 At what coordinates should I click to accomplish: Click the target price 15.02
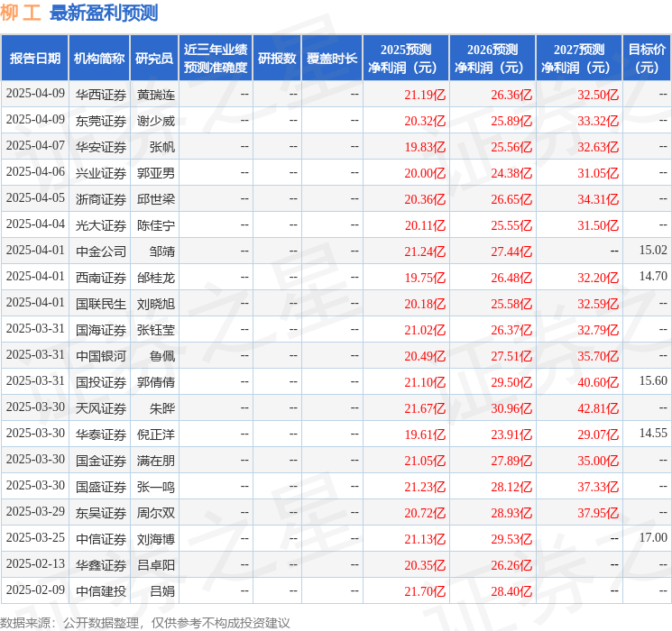[x=653, y=250]
